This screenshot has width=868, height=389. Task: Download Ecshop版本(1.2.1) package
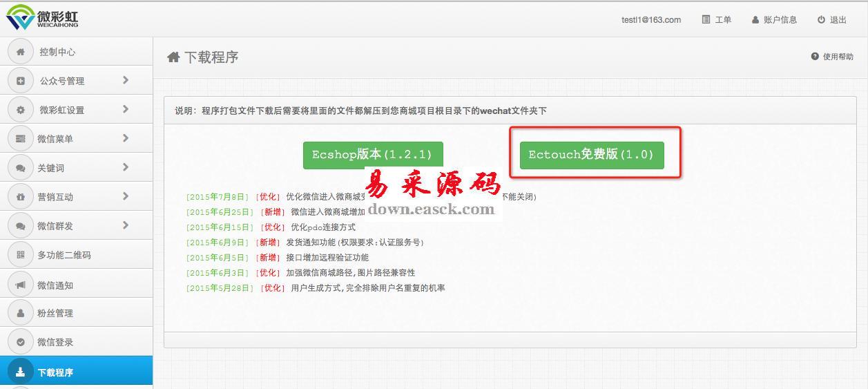(373, 155)
